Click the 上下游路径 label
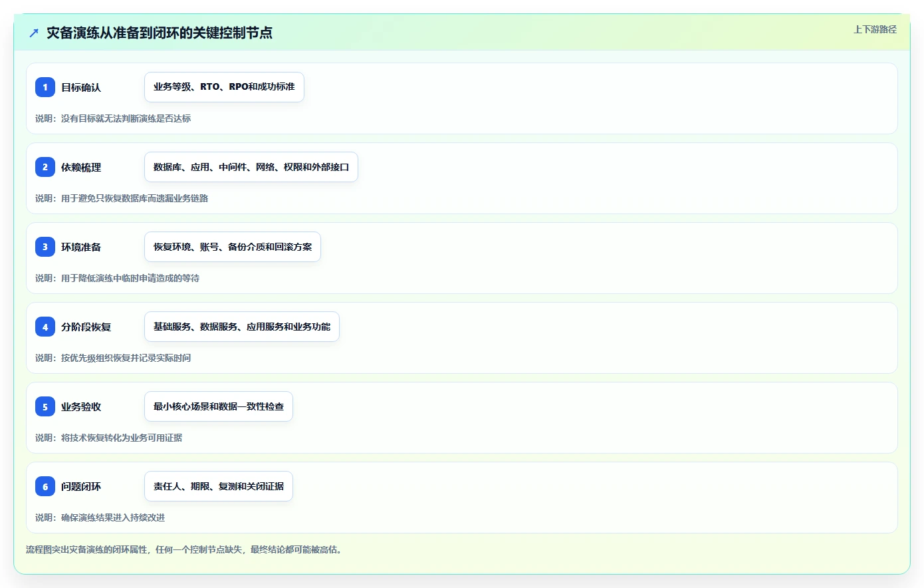 (x=875, y=29)
